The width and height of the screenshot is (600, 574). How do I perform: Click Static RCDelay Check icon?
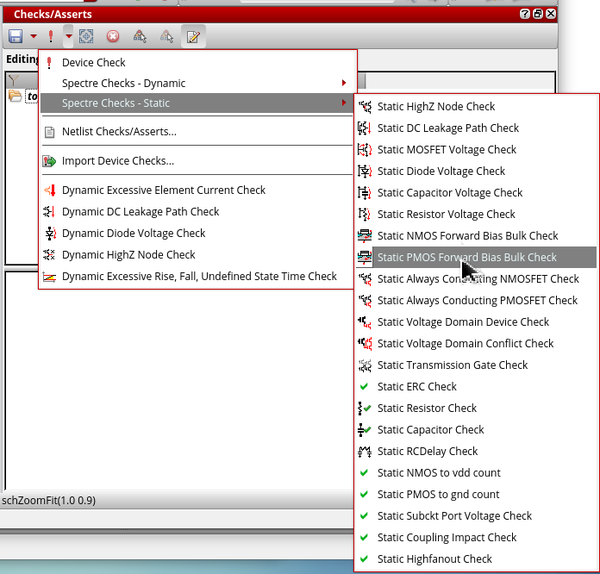click(x=364, y=451)
